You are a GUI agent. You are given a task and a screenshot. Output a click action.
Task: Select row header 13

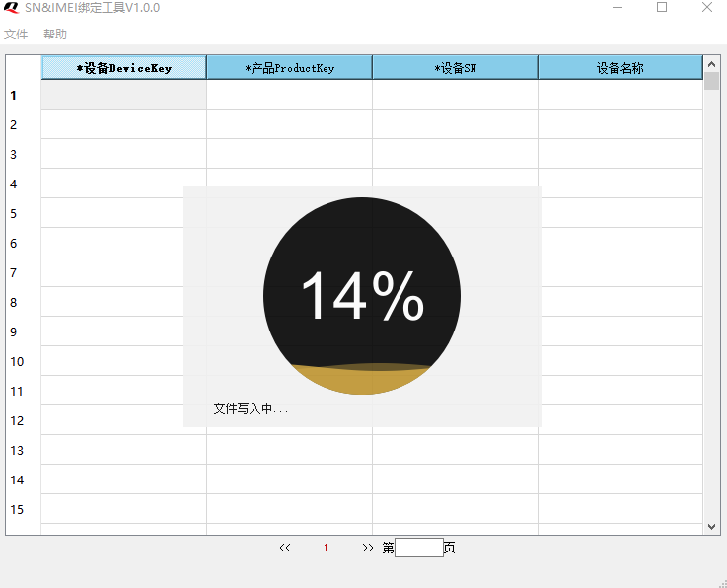[x=24, y=450]
